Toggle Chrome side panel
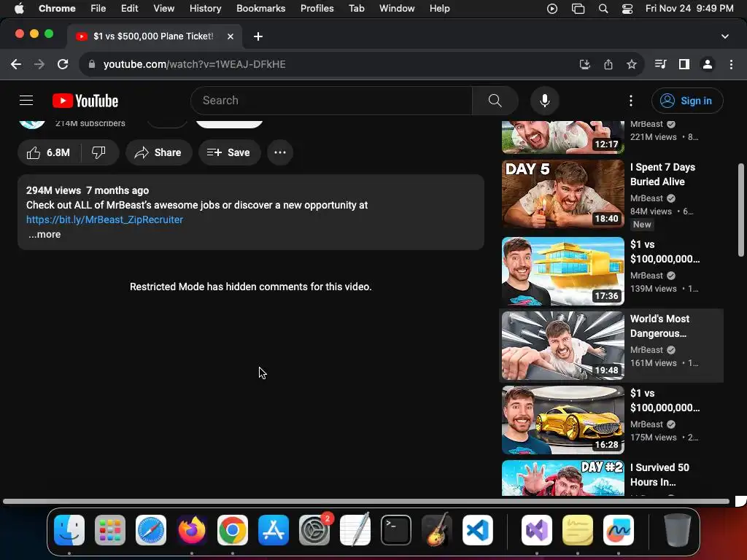The height and width of the screenshot is (560, 747). click(684, 64)
